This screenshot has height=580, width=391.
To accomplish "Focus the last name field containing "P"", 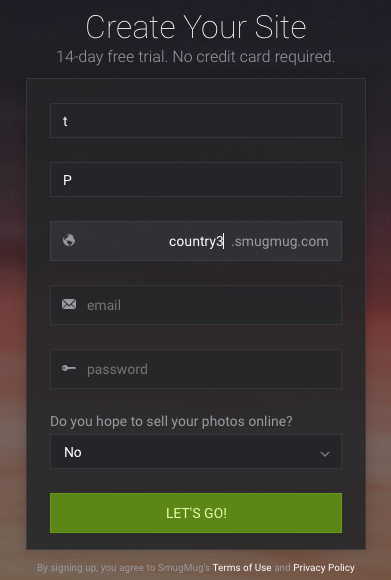I will point(196,179).
